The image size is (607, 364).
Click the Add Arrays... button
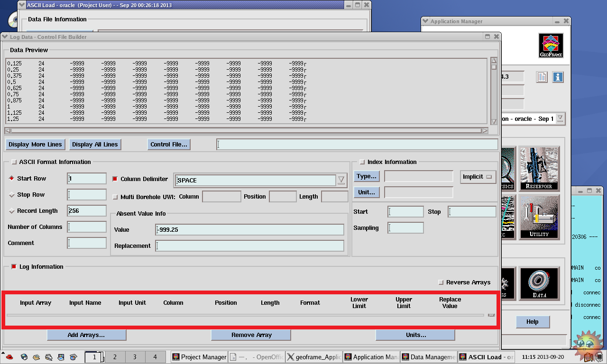[x=86, y=335]
